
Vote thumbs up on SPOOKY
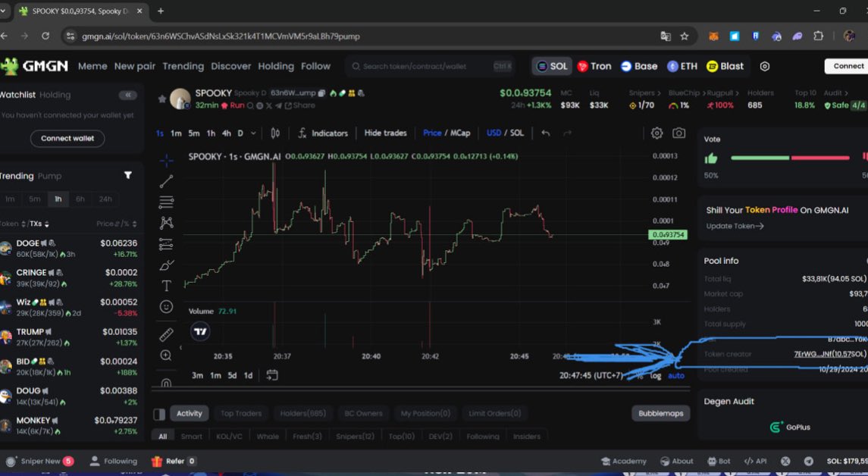click(x=711, y=158)
